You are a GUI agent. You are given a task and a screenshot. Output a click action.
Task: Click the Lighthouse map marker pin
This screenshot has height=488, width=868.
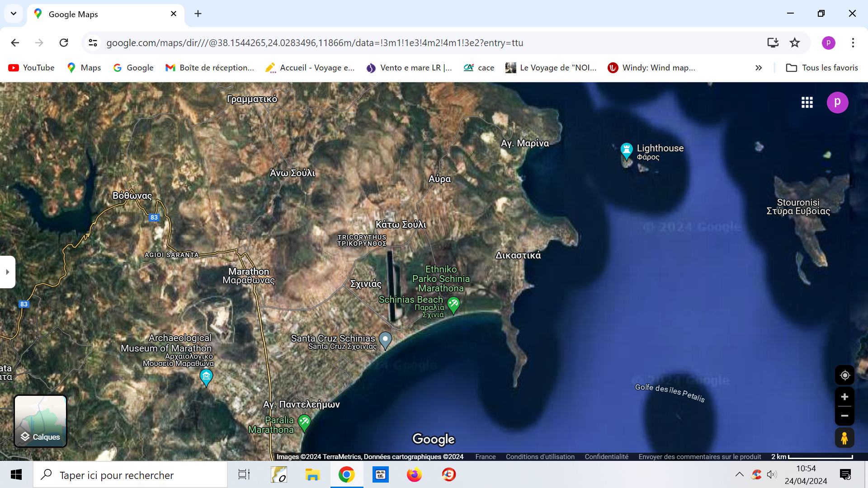pos(626,150)
